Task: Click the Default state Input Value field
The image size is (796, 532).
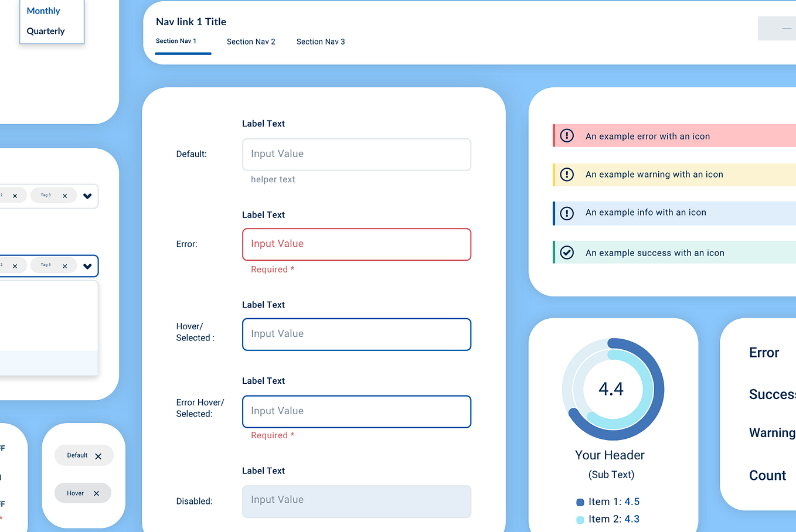Action: [356, 154]
